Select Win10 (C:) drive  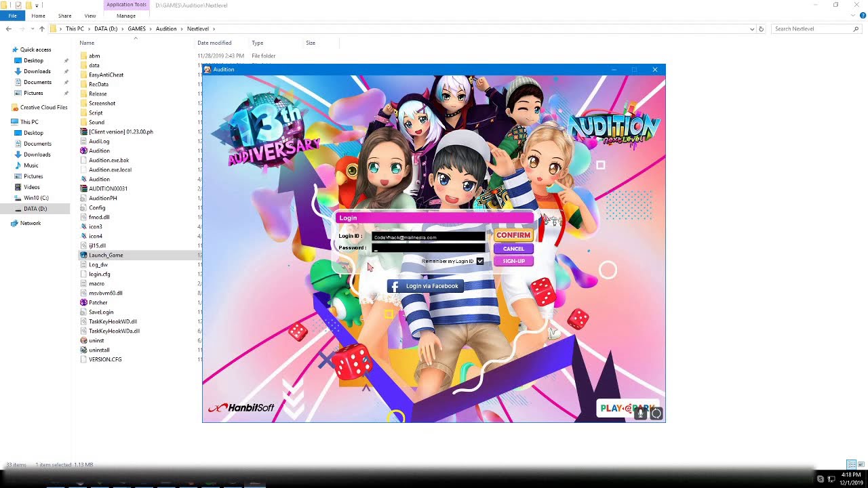(36, 198)
